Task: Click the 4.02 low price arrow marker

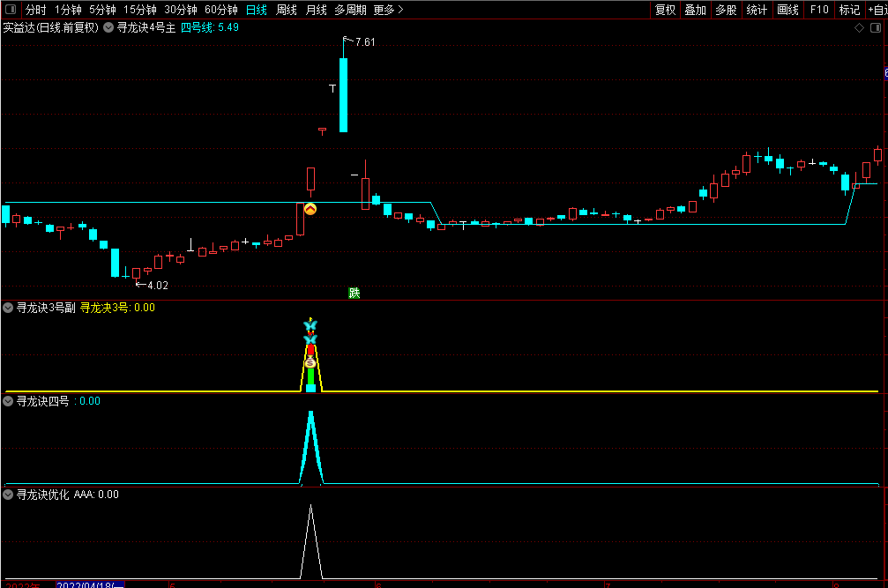Action: 152,286
